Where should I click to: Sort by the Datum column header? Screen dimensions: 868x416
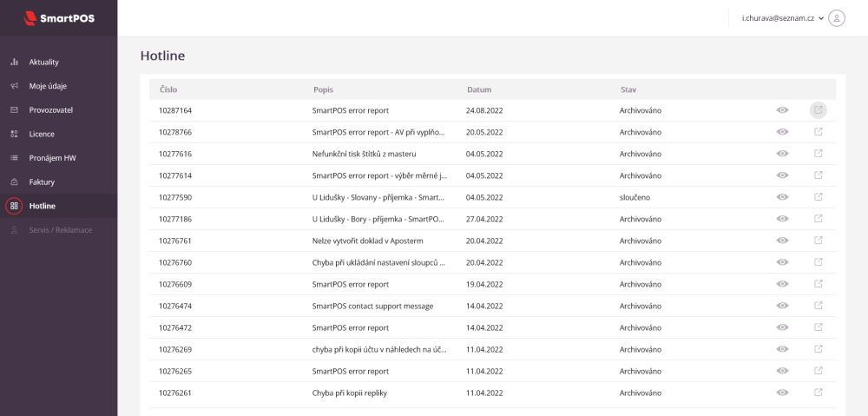coord(479,89)
